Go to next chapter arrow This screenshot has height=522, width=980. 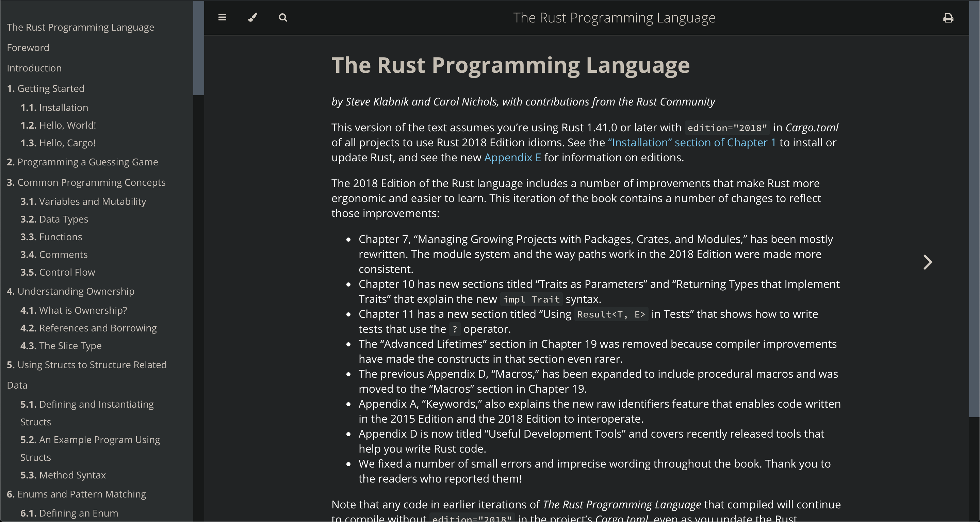click(928, 262)
